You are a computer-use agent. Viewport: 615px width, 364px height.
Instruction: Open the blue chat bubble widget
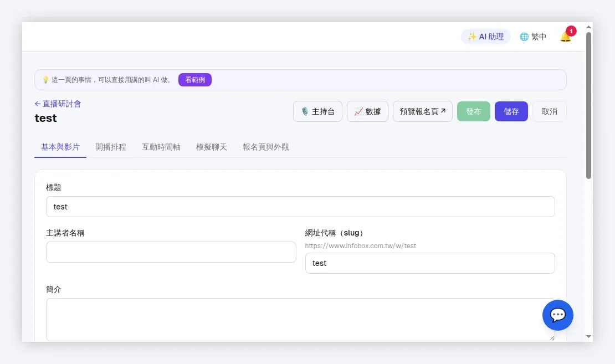pos(558,315)
